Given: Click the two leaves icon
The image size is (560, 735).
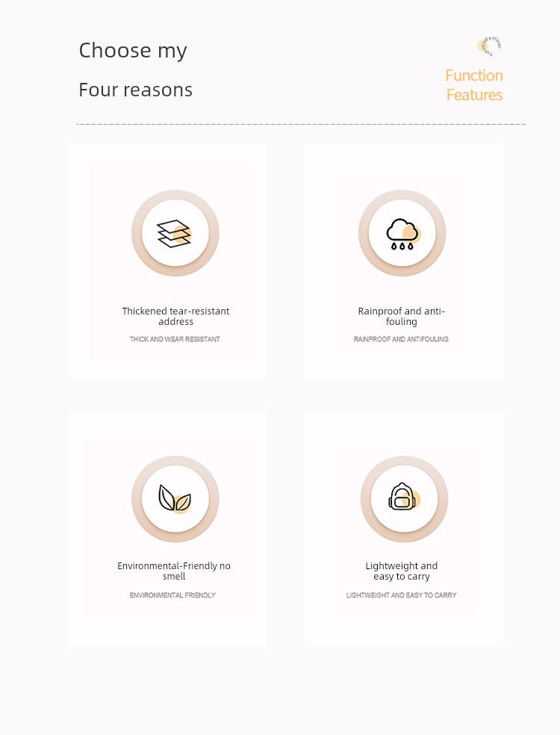Looking at the screenshot, I should click(174, 498).
